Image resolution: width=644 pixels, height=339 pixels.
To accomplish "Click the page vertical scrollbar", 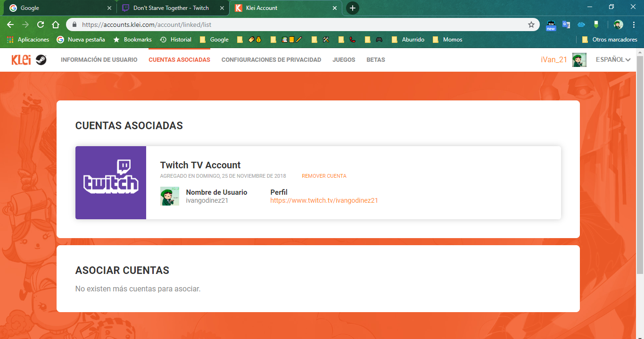I will 640,165.
